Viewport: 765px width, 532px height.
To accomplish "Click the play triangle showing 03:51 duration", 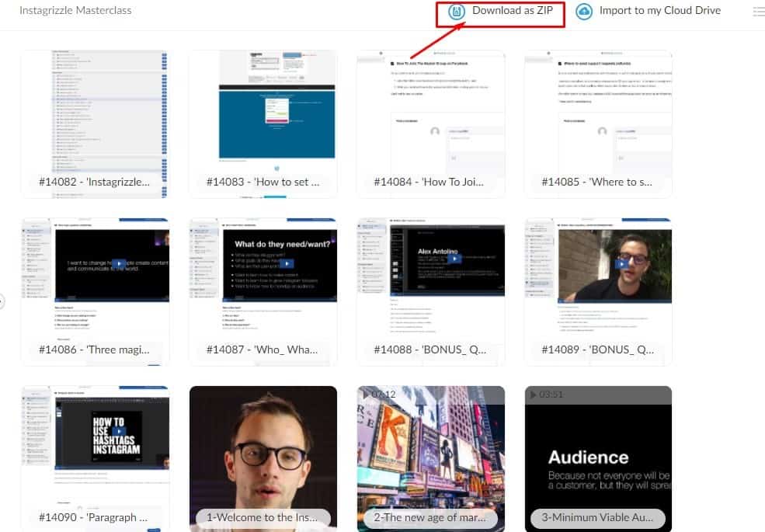I will click(534, 395).
